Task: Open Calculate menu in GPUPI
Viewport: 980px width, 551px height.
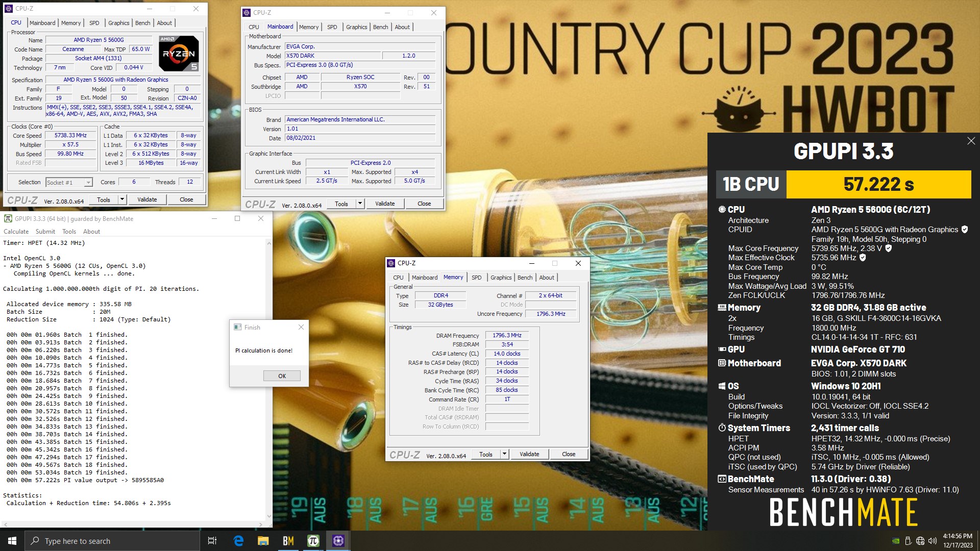Action: tap(16, 232)
